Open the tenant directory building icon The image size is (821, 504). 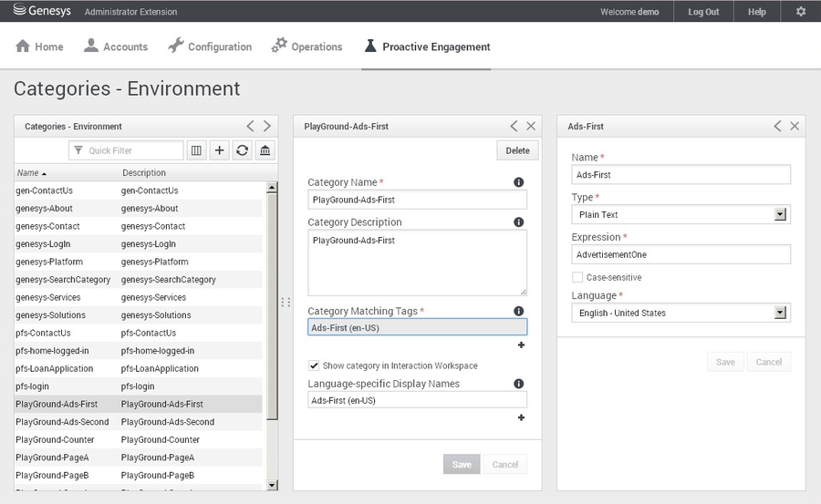265,150
